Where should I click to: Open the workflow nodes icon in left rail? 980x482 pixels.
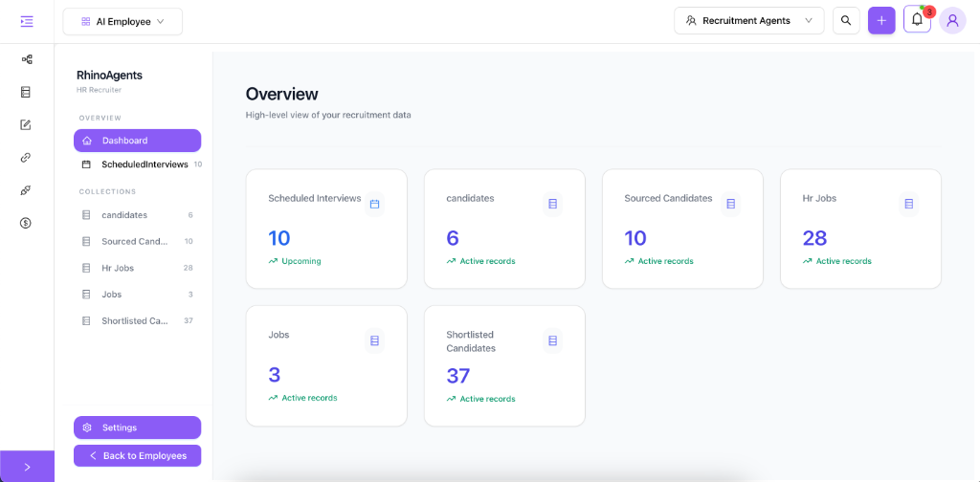click(x=27, y=60)
